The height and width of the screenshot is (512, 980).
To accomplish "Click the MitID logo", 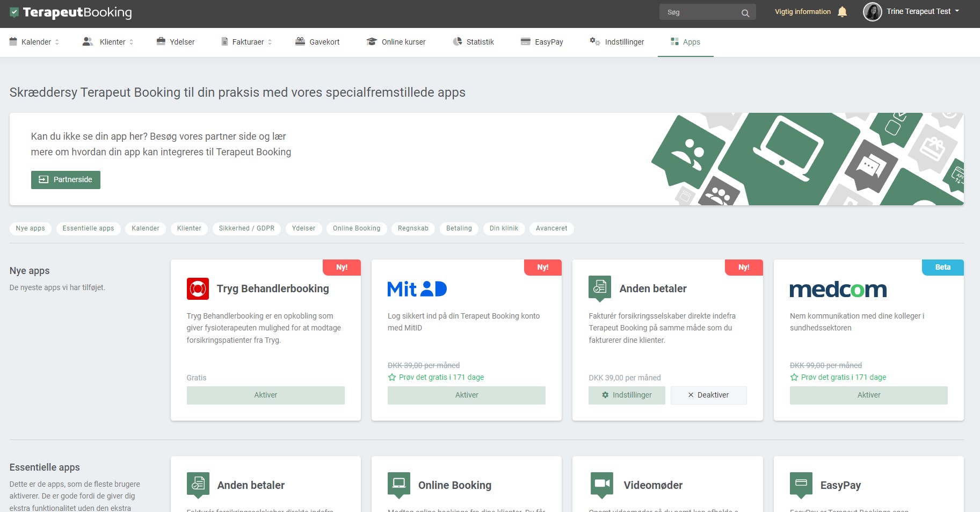I will pyautogui.click(x=417, y=289).
